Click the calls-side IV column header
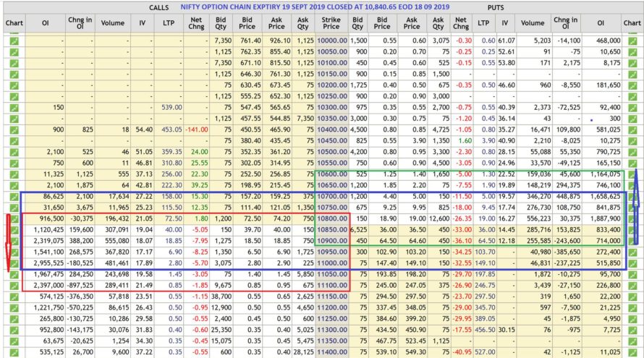Screen dimensions: 644x358 [142, 23]
